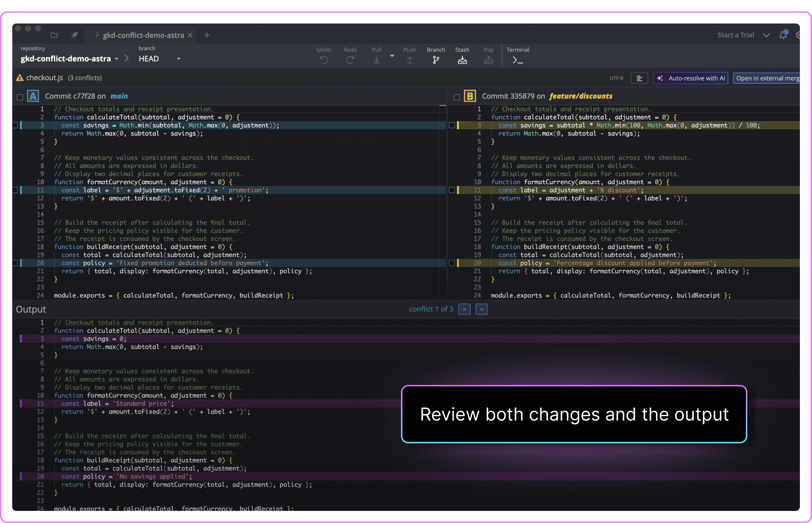Click module.exports line in pane B

611,295
